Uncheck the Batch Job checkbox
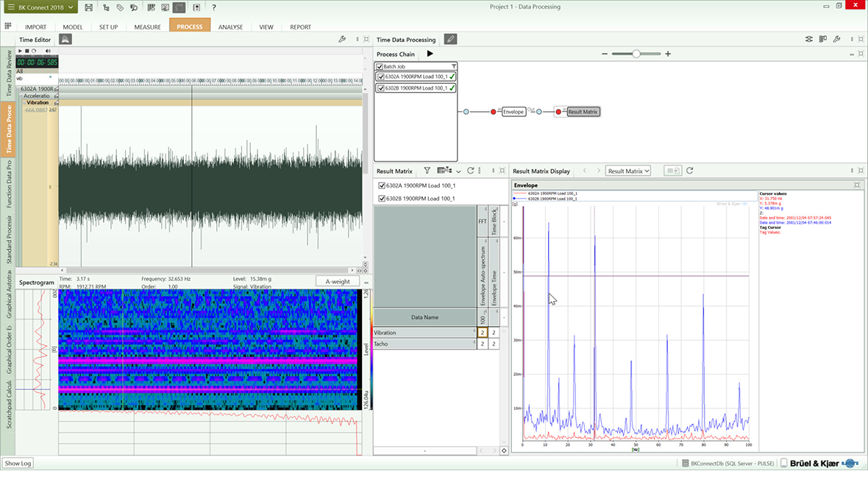Viewport: 868px width, 496px height. (380, 67)
